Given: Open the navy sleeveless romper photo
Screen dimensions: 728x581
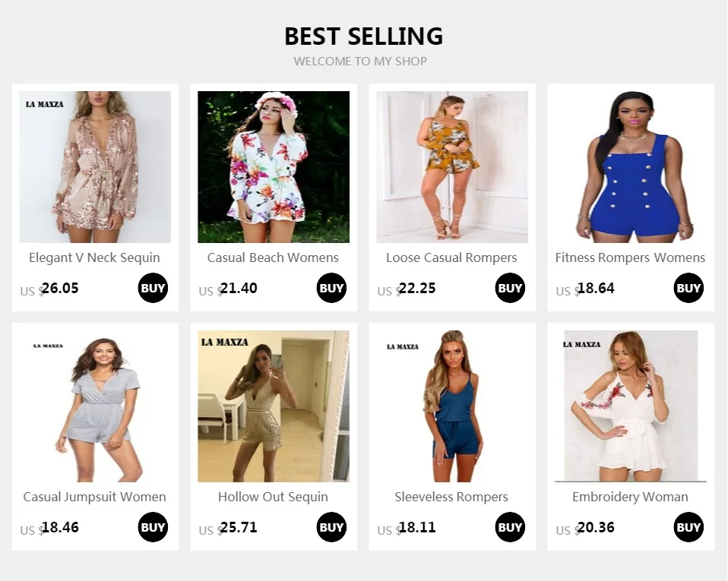Looking at the screenshot, I should (452, 406).
